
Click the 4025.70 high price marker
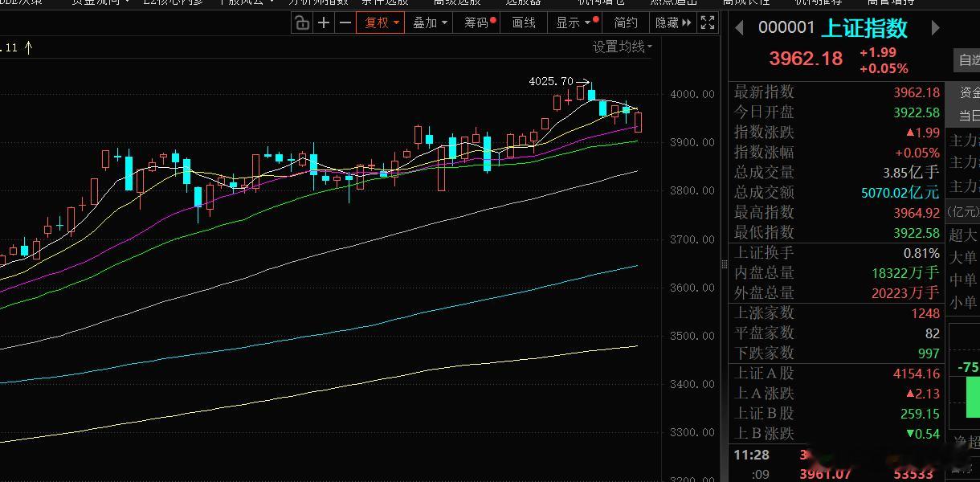[551, 81]
